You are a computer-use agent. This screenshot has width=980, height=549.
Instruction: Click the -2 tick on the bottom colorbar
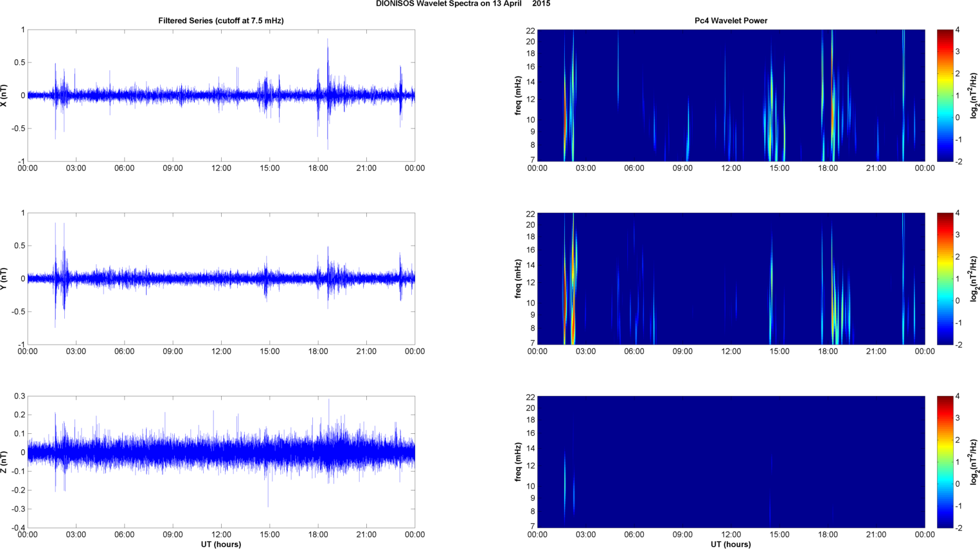tap(958, 528)
